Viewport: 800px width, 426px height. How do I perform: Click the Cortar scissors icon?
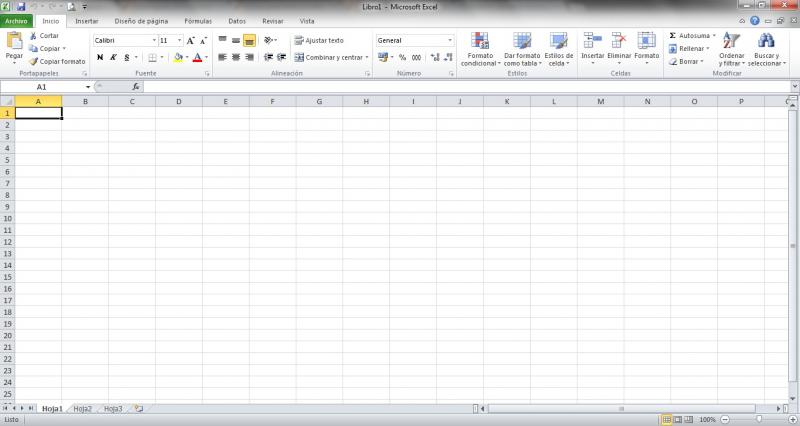(33, 36)
